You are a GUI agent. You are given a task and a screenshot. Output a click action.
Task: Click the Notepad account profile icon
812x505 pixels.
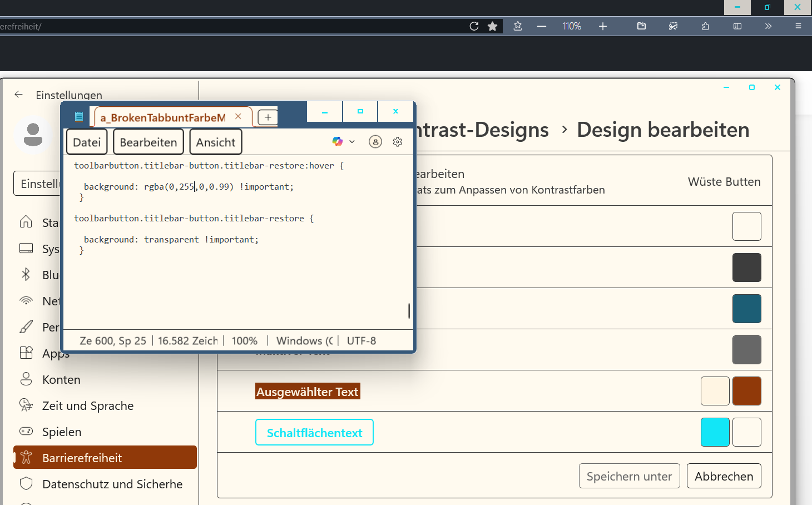pyautogui.click(x=375, y=142)
